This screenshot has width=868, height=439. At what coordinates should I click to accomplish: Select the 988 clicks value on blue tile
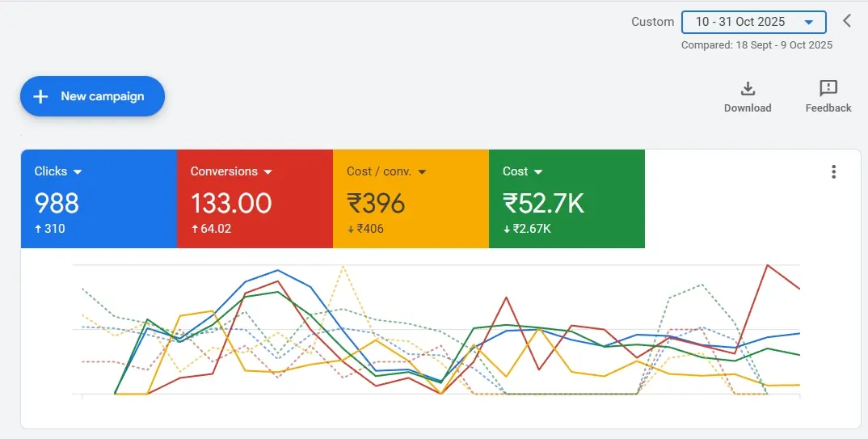(x=57, y=203)
